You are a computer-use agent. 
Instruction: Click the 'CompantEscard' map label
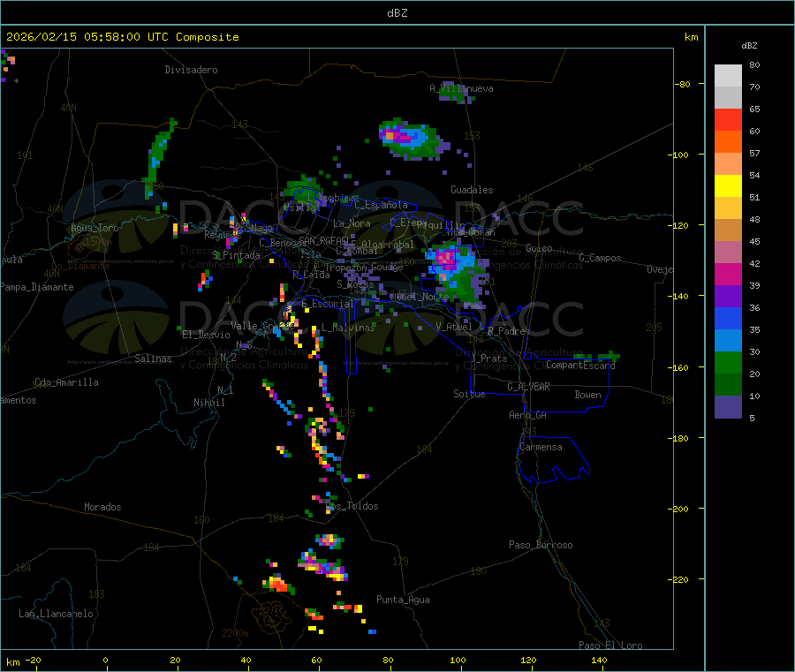click(x=580, y=365)
